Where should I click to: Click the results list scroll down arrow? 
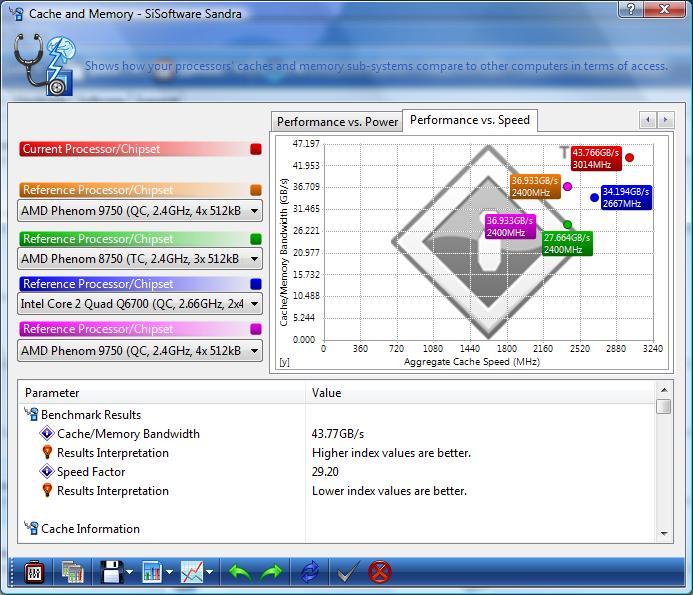coord(664,534)
